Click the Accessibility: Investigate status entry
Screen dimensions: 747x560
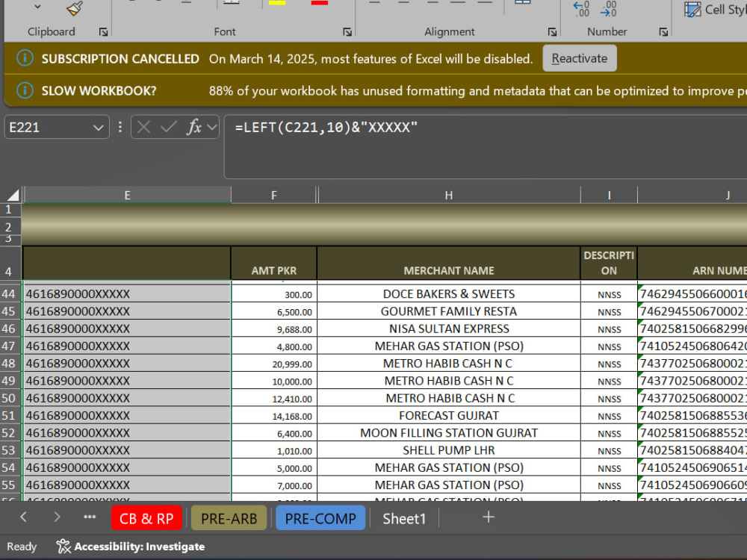(x=131, y=547)
